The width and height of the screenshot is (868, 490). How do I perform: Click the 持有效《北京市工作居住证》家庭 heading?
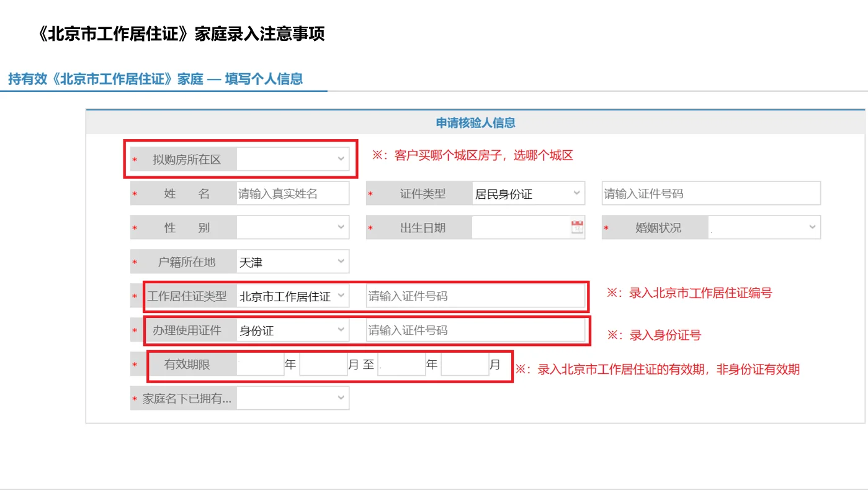155,79
